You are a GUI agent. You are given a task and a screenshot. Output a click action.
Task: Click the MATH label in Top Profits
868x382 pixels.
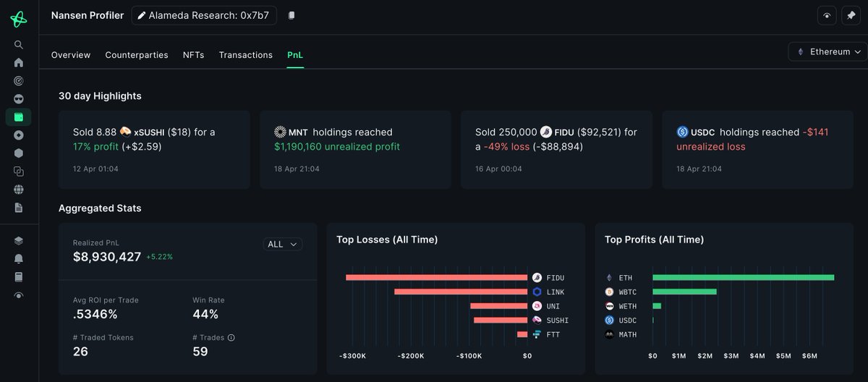tap(628, 334)
